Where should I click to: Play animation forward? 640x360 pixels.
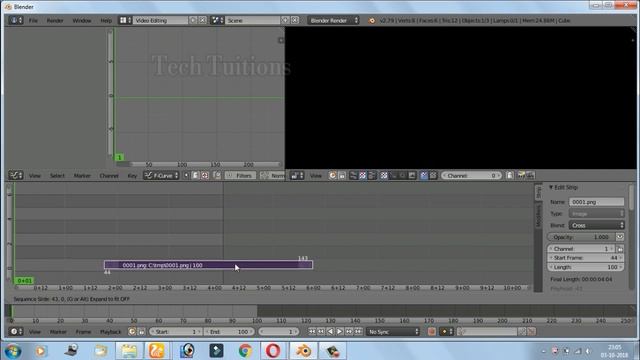pyautogui.click(x=340, y=332)
